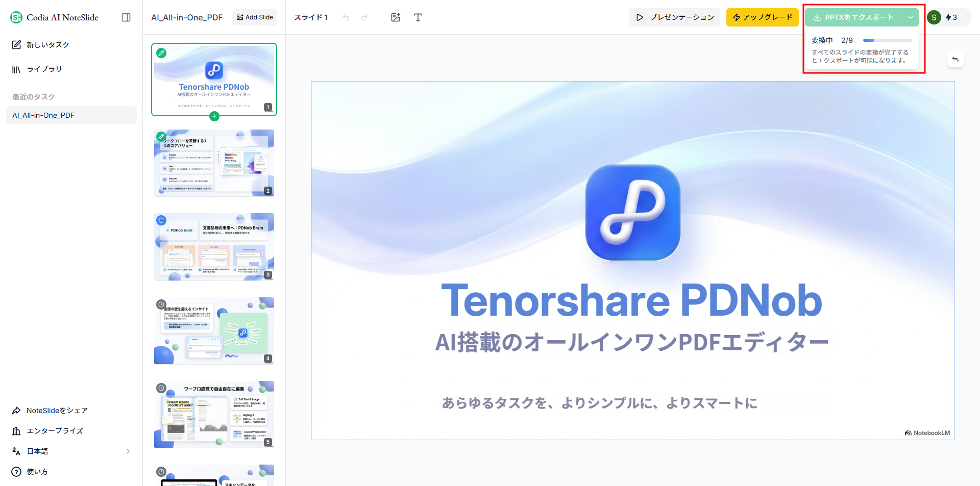980x486 pixels.
Task: Expand the language chevron arrow
Action: point(128,451)
